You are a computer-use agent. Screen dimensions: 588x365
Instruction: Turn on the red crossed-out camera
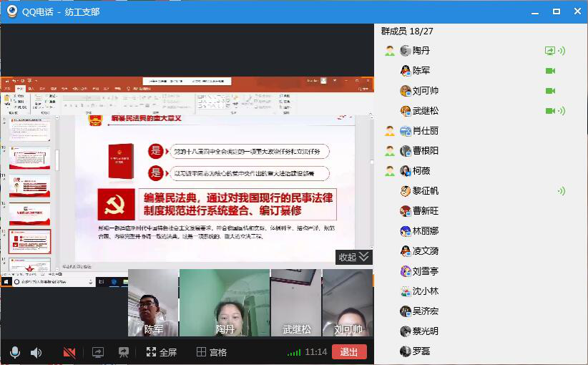click(69, 352)
